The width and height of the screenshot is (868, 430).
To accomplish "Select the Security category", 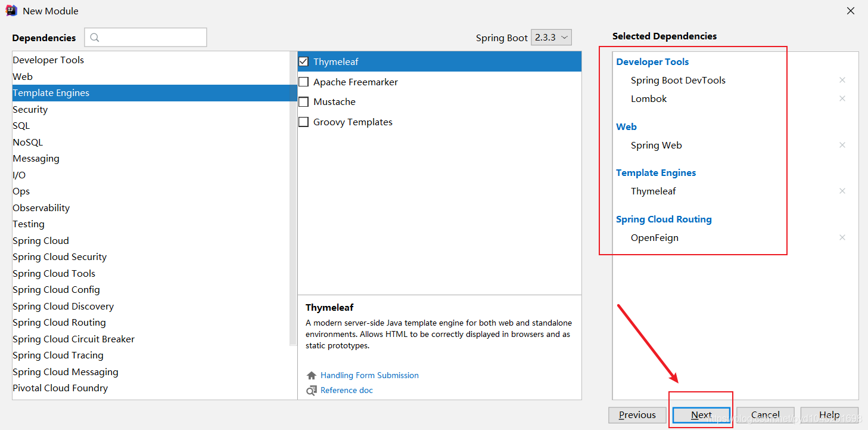I will (151, 110).
